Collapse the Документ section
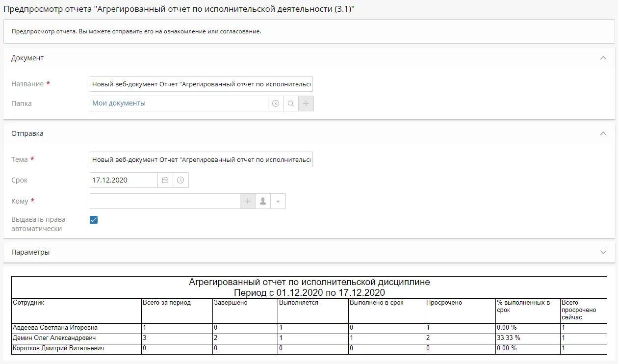Screen dimensions: 618x364 point(603,58)
